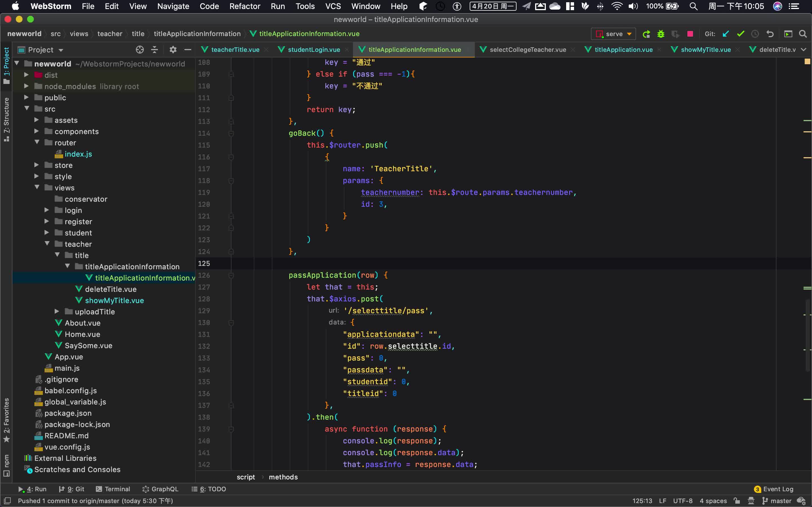Open index.js in the router folder
The height and width of the screenshot is (507, 812).
coord(78,154)
